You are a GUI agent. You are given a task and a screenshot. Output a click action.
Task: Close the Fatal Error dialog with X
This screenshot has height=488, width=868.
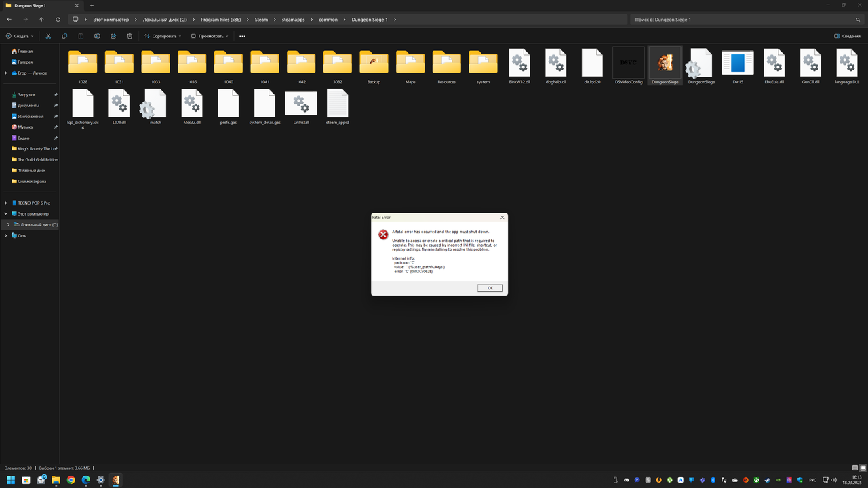click(x=502, y=217)
